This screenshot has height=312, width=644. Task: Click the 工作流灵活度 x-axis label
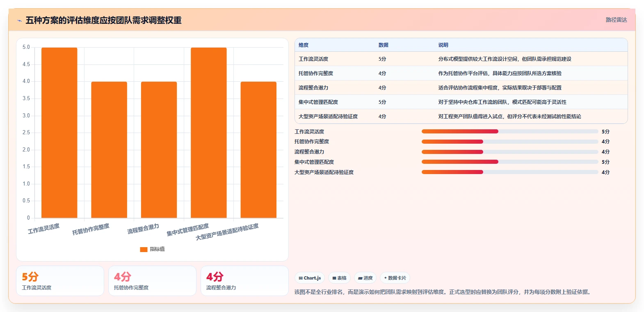click(44, 229)
